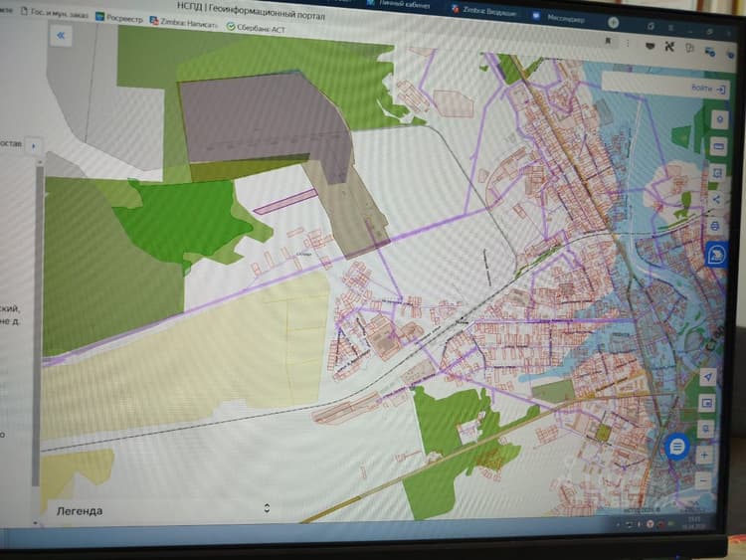The height and width of the screenshot is (560, 746).
Task: Toggle the basemap picture button
Action: pyautogui.click(x=707, y=403)
